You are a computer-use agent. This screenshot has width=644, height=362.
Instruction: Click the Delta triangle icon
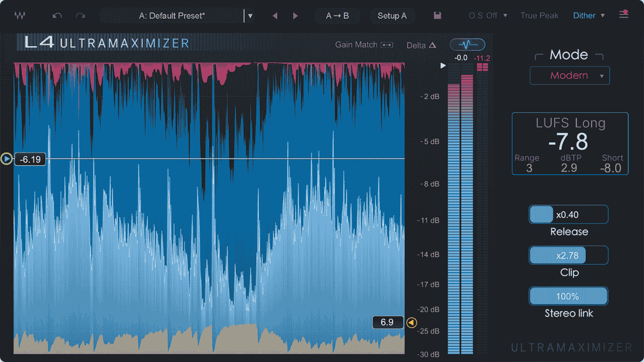(435, 45)
